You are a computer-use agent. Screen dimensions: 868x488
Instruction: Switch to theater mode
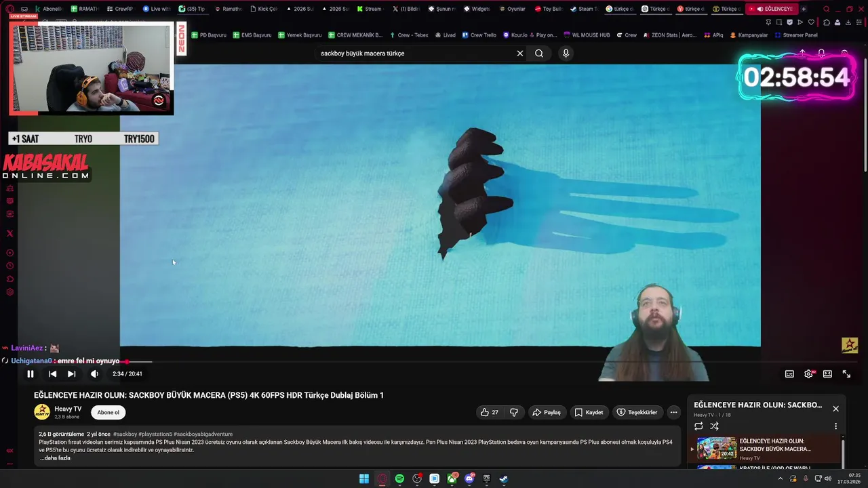click(x=827, y=373)
